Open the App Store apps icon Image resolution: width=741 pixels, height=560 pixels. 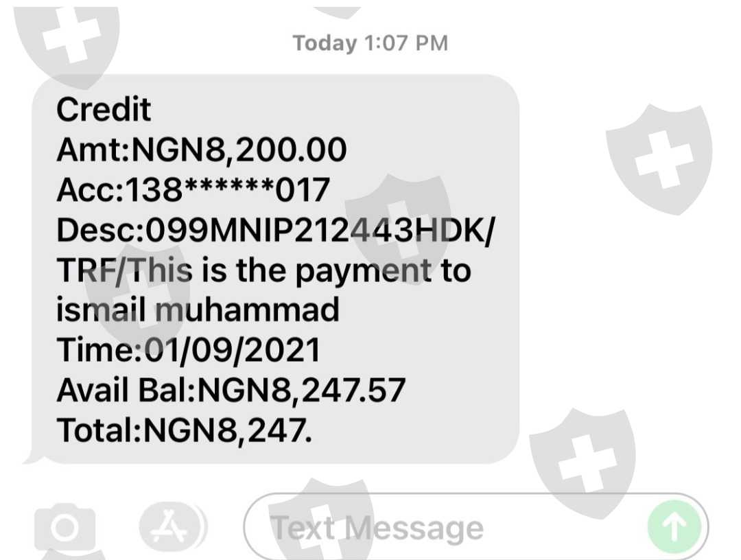171,526
